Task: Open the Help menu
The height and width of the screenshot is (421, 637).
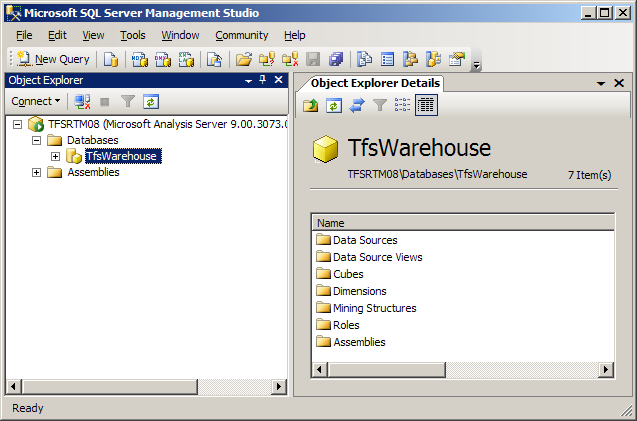Action: (295, 35)
